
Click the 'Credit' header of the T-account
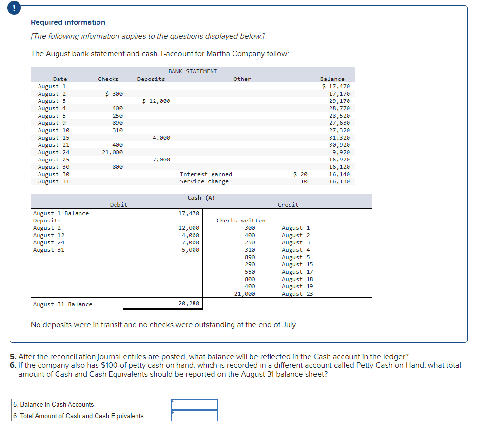(x=288, y=205)
